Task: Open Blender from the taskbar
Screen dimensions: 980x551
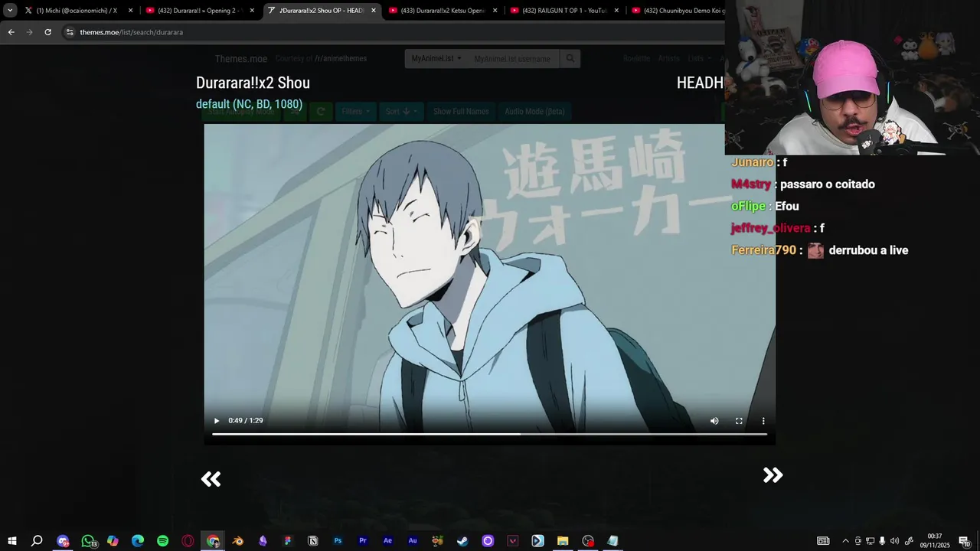Action: click(x=238, y=541)
